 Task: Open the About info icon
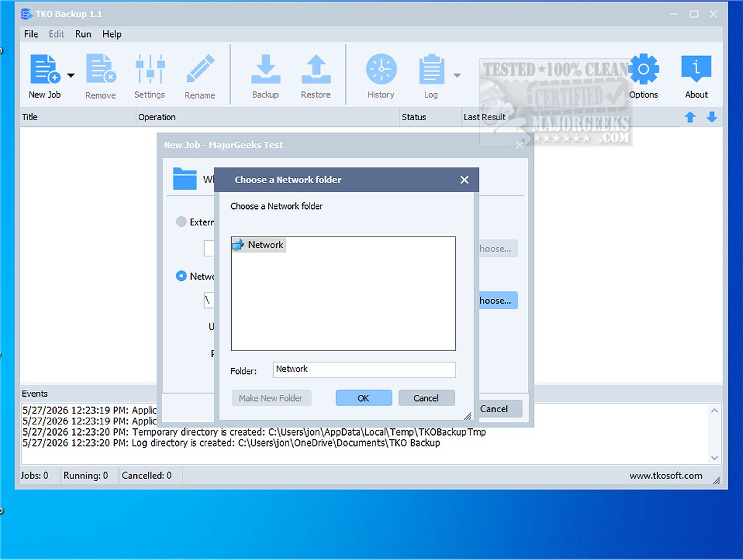click(696, 69)
